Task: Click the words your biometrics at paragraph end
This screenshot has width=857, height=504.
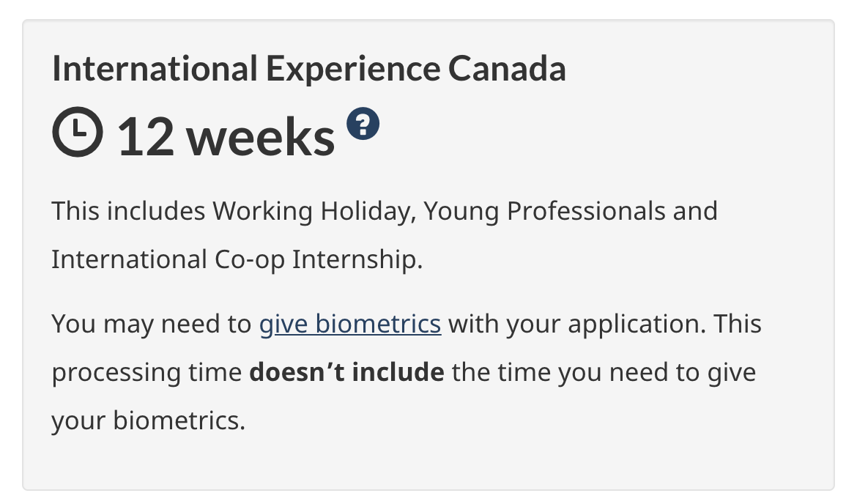Action: (147, 420)
